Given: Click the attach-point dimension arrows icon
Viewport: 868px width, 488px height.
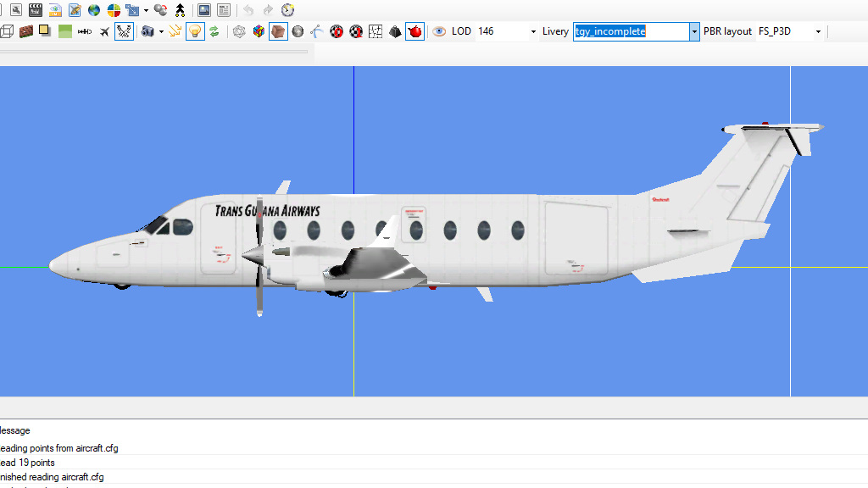Looking at the screenshot, I should [x=85, y=31].
